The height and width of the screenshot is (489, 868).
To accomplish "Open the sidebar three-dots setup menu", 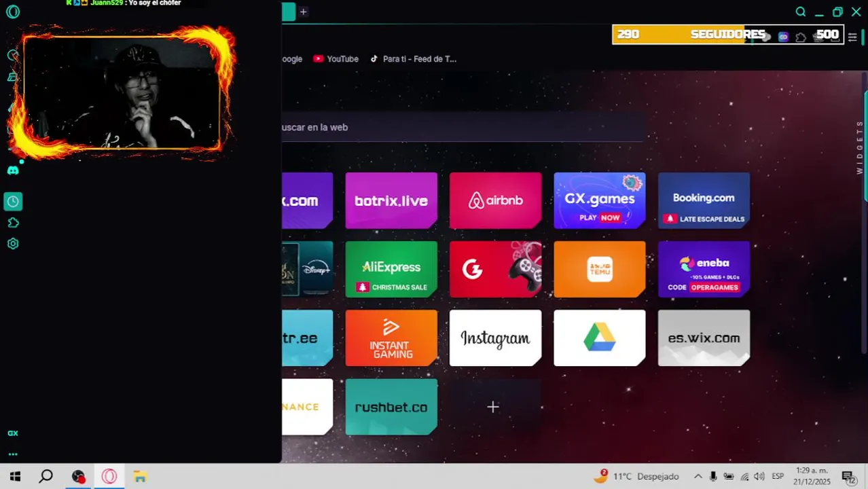I will point(13,454).
